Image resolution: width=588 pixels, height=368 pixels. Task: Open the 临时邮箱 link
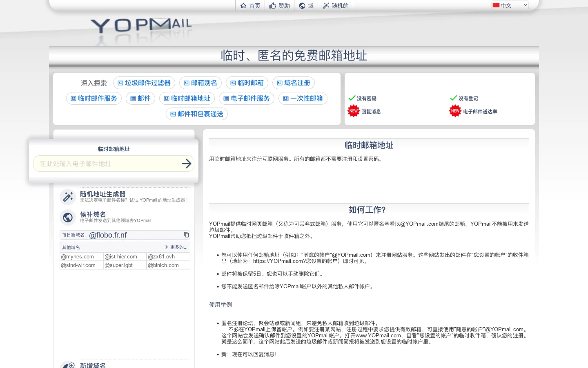tap(247, 83)
